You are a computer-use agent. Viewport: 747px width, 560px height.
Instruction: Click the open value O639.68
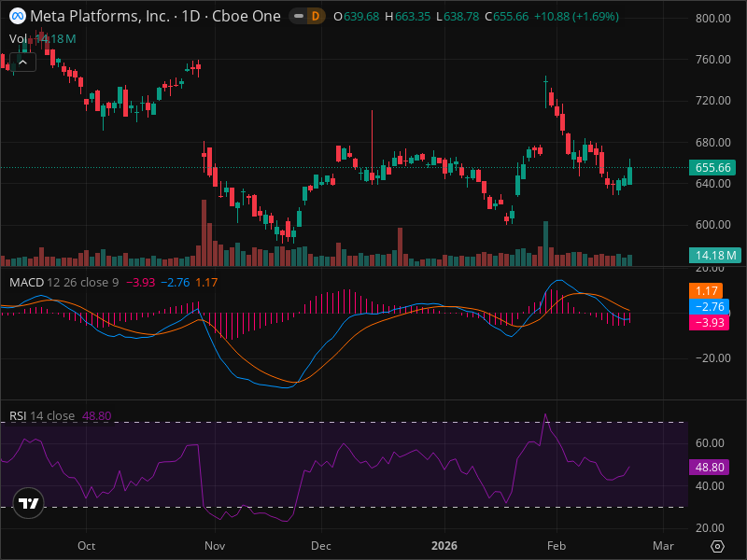[x=357, y=17]
